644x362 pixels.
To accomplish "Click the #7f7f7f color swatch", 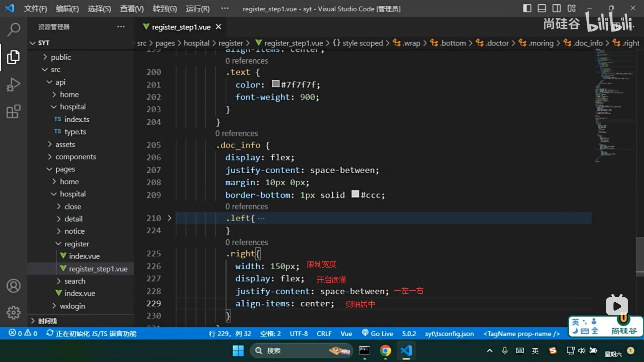I will 275,84.
